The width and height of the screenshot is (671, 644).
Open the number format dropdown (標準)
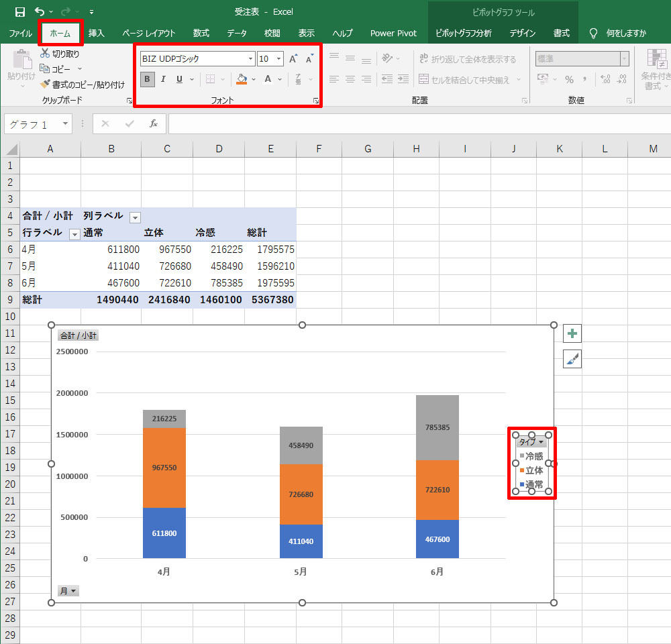pos(624,58)
